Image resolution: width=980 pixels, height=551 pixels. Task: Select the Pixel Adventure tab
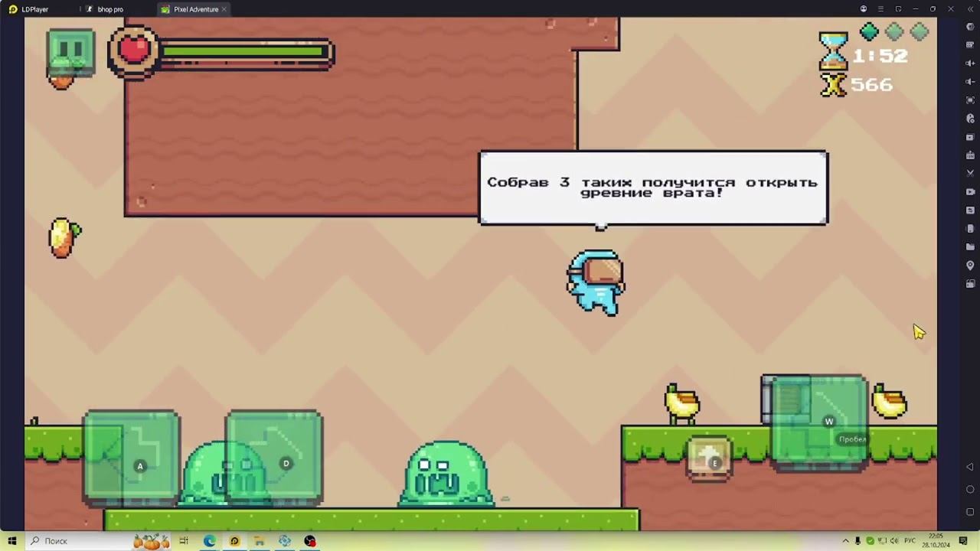click(x=195, y=9)
